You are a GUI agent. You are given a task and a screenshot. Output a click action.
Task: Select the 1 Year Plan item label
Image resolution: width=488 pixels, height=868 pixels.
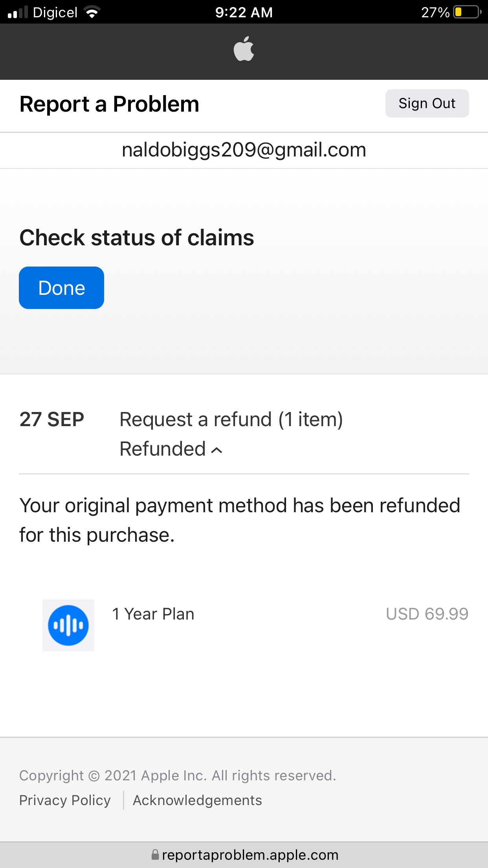click(x=153, y=614)
